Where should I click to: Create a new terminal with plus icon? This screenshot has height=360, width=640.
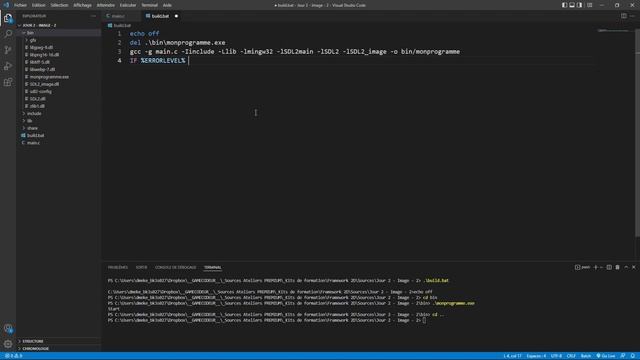[596, 267]
